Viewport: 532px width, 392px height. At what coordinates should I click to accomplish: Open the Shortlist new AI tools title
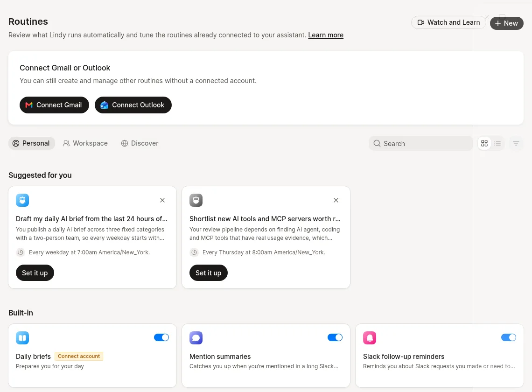265,219
